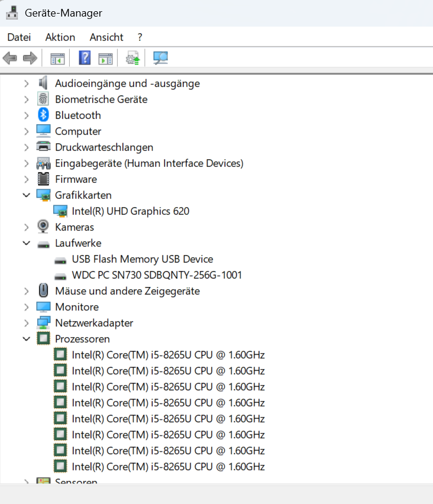Click the Bluetooth logo icon
The height and width of the screenshot is (504, 433).
tap(43, 115)
